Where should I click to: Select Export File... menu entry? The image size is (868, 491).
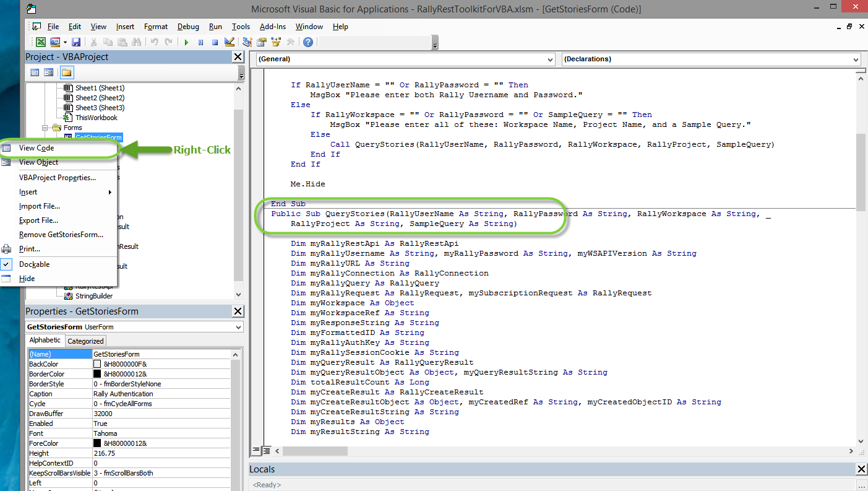39,220
